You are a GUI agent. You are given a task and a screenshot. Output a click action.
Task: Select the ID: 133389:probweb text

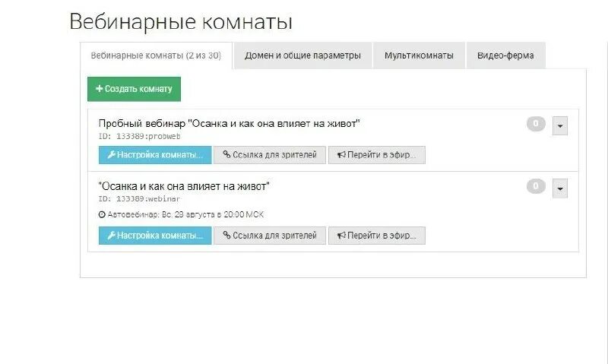point(140,136)
